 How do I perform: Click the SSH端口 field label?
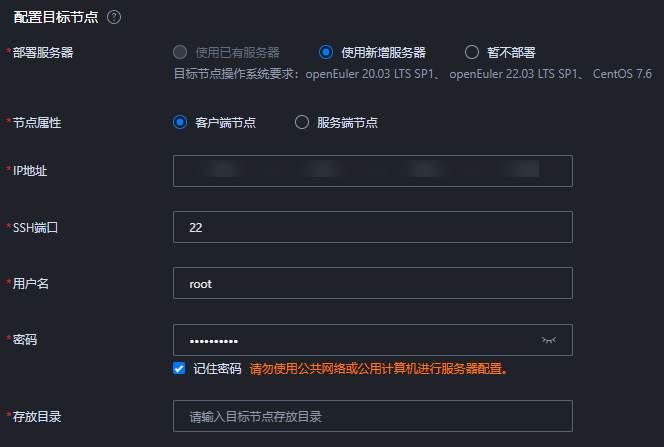click(x=35, y=228)
